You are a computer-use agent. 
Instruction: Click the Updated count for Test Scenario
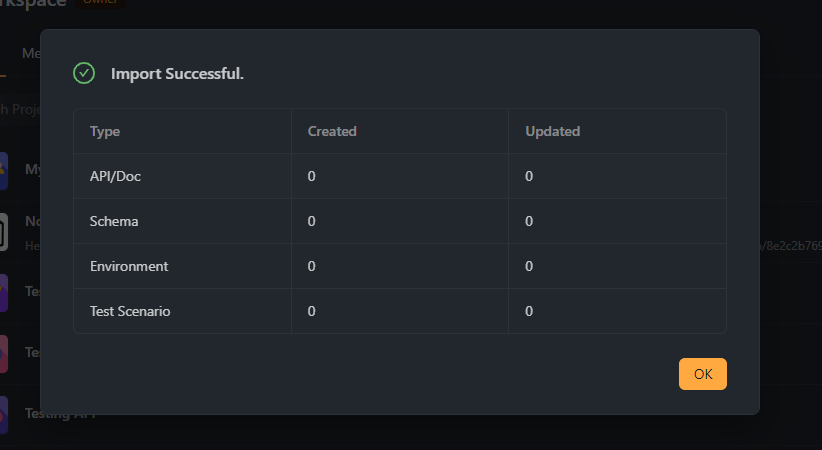(529, 312)
